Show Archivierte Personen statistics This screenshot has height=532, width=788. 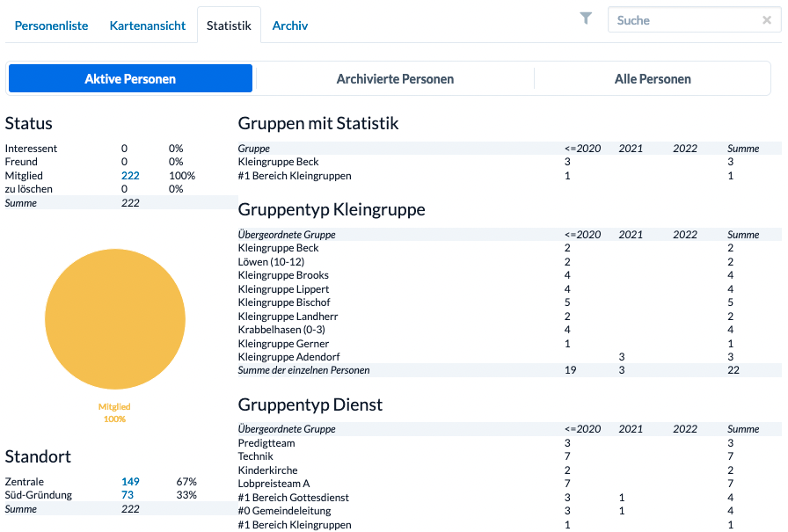(395, 79)
